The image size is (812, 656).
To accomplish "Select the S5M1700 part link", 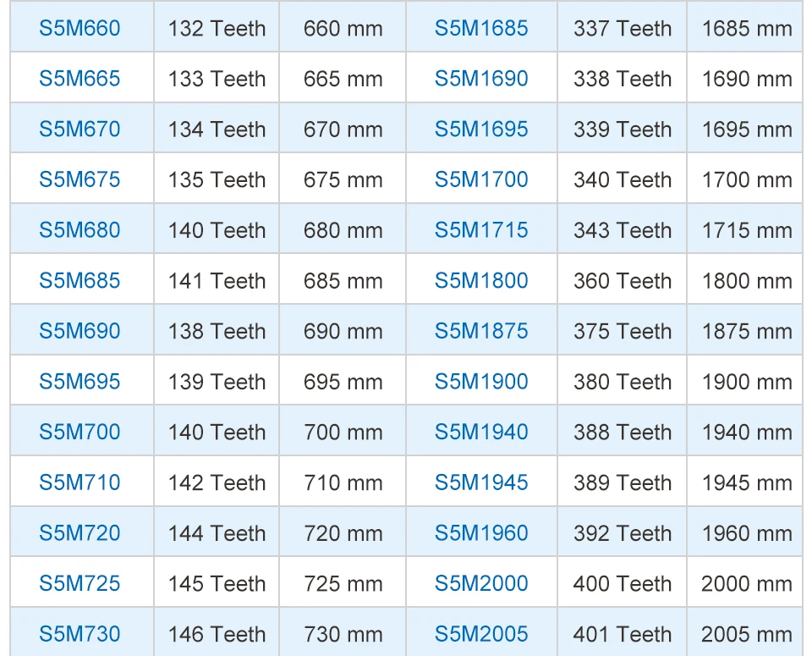I will point(481,179).
